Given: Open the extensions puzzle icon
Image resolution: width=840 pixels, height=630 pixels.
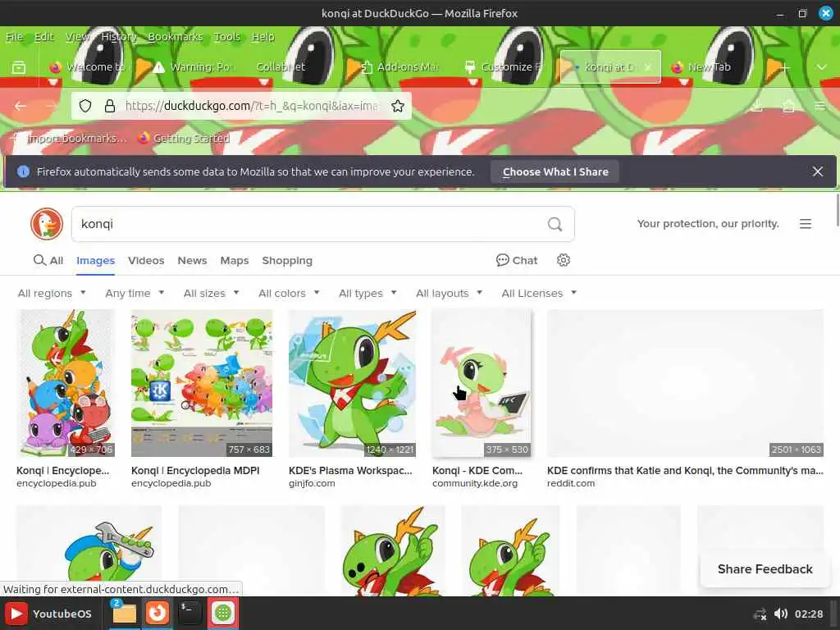Looking at the screenshot, I should (x=788, y=106).
